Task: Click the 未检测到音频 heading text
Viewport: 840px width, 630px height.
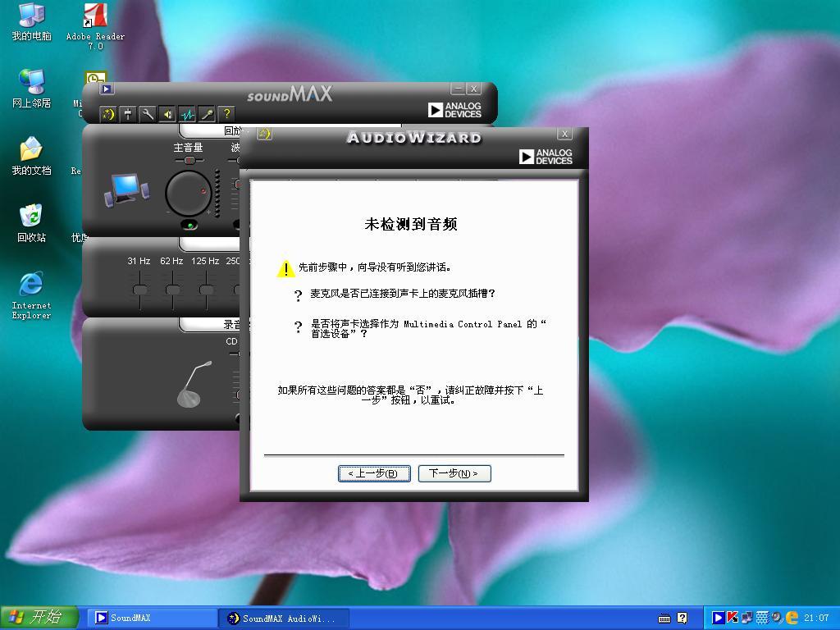Action: point(411,224)
